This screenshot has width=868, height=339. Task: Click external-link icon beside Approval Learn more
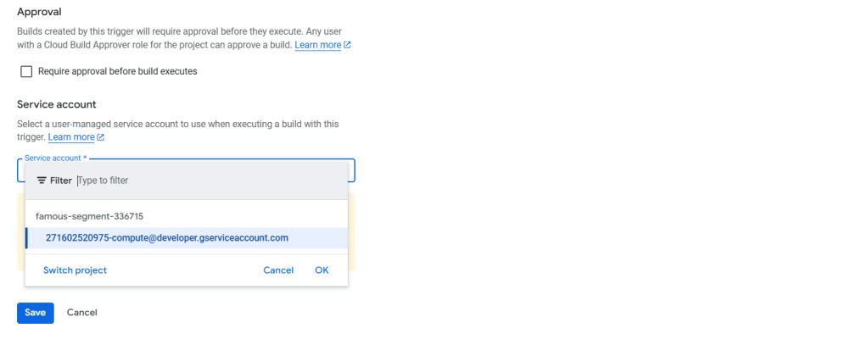348,45
